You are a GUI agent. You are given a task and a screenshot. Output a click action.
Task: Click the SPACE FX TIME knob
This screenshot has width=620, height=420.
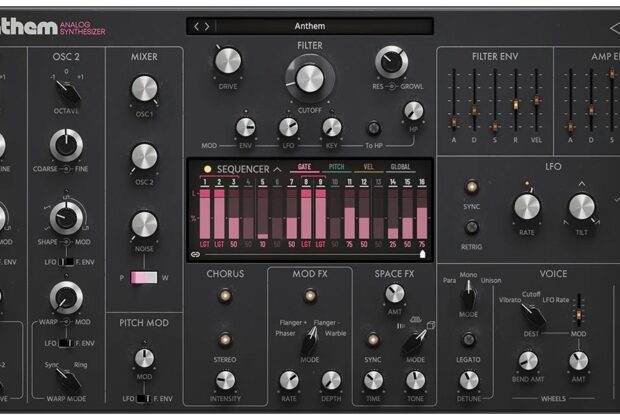pyautogui.click(x=373, y=381)
